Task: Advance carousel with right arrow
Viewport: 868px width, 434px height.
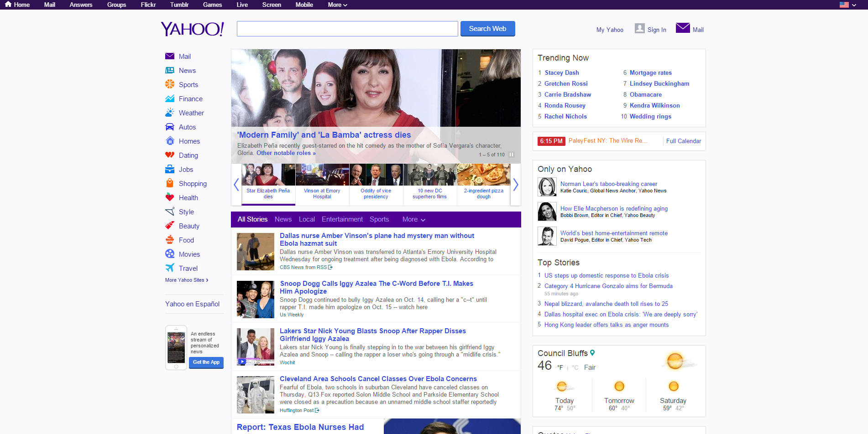Action: (x=515, y=185)
